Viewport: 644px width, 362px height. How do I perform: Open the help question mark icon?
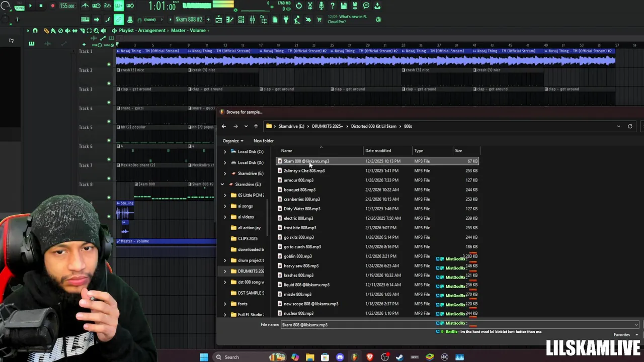tap(332, 6)
